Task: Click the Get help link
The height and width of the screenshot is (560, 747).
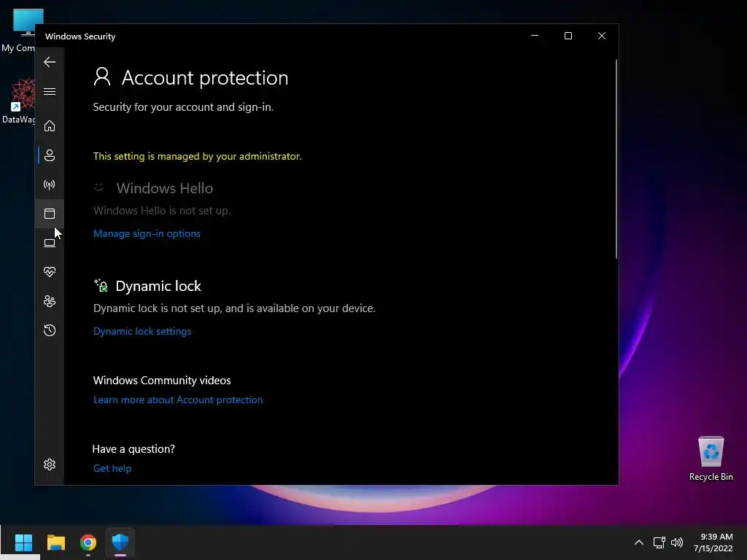Action: [112, 468]
